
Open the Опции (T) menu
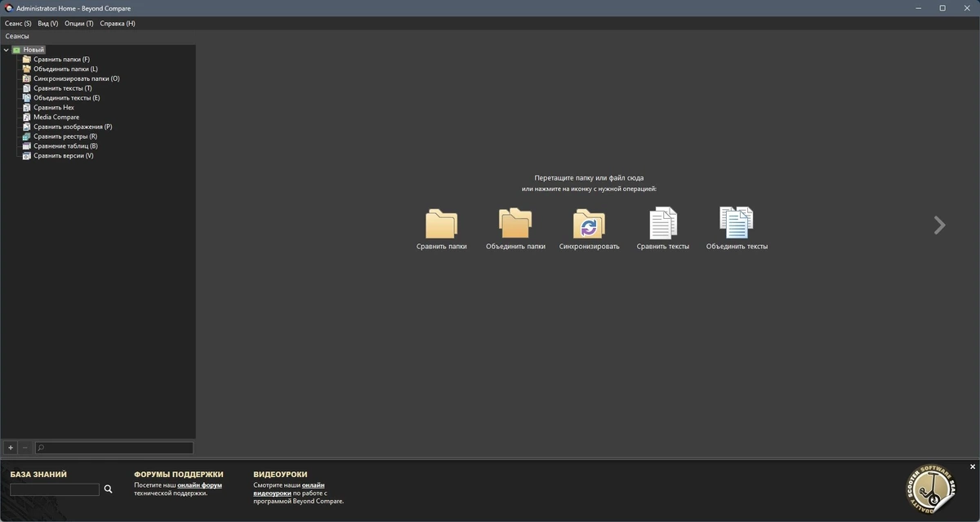[x=79, y=24]
